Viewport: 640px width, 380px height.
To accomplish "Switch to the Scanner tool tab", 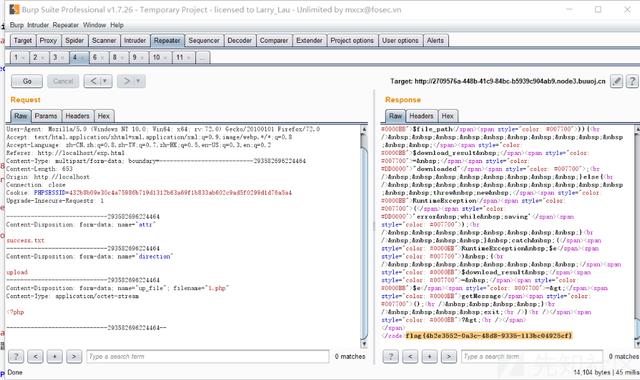I will coord(104,40).
